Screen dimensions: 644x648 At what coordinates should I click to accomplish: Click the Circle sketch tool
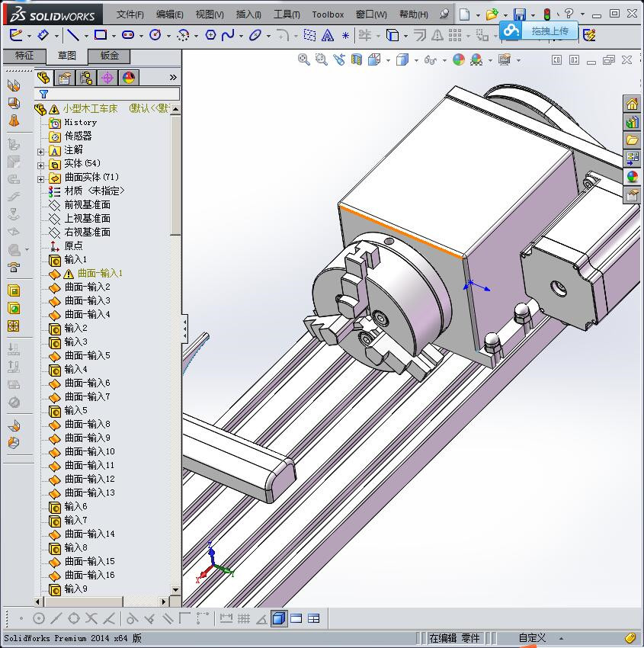point(155,35)
